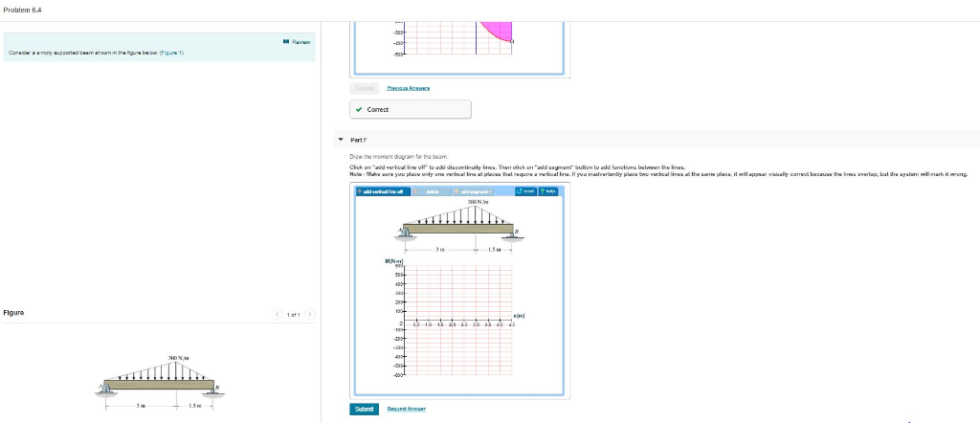Click the Request Answer link
The height and width of the screenshot is (423, 980).
coord(406,410)
